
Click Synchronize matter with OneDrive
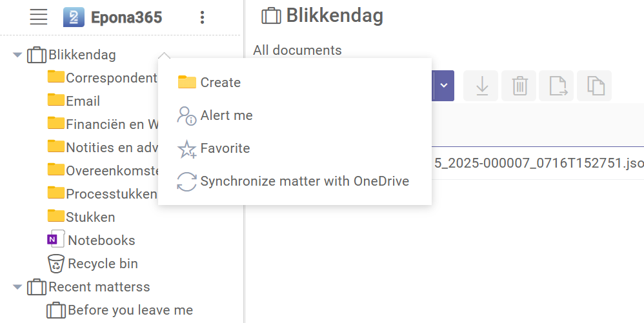304,181
